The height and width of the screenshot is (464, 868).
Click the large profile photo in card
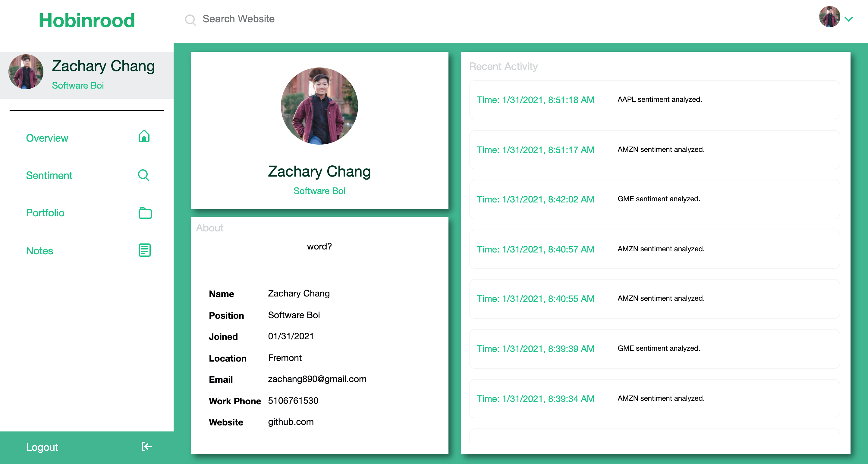[319, 106]
